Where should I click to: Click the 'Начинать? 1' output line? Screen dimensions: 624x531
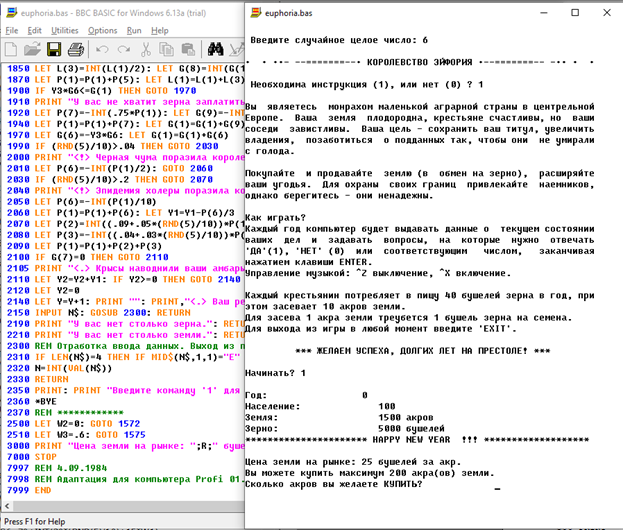[275, 373]
